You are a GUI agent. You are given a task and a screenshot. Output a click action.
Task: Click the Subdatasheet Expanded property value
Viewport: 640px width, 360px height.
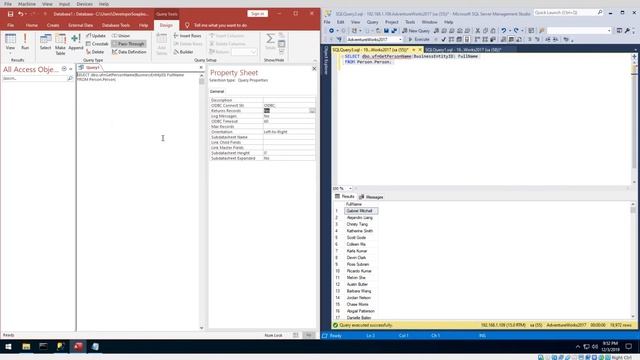(x=289, y=158)
